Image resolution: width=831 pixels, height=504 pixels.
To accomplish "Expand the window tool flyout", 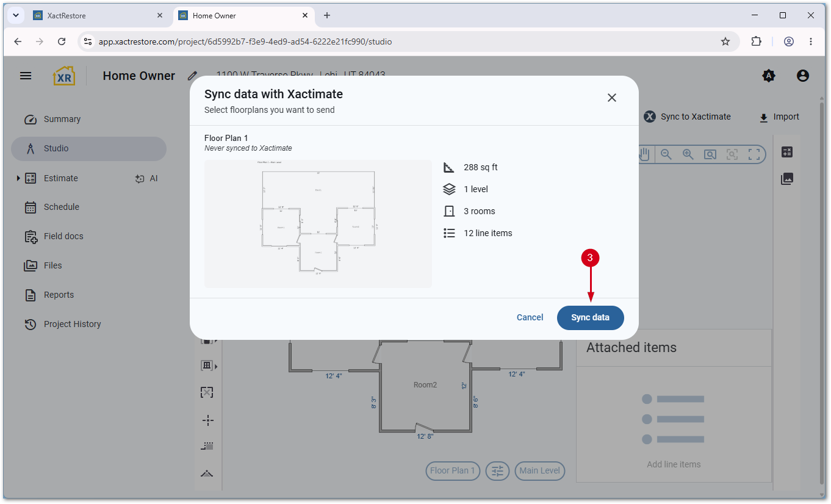I will tap(216, 366).
